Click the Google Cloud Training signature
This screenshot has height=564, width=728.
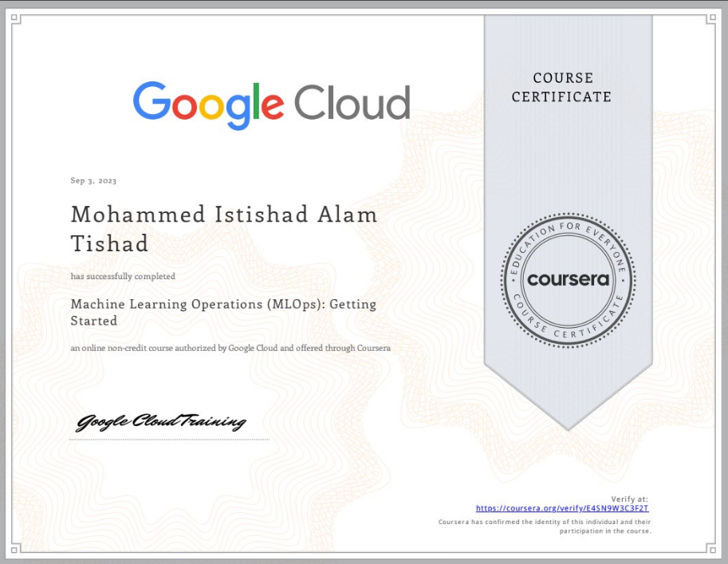(160, 422)
